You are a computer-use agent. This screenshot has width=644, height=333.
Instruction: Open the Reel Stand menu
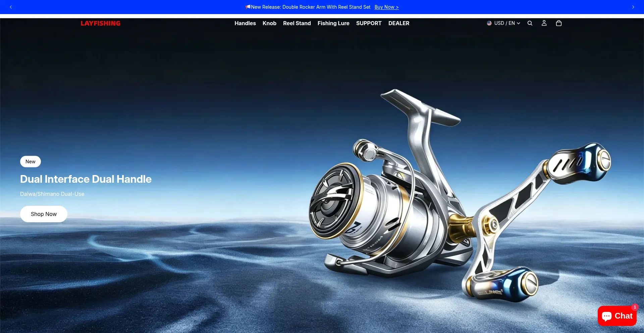click(297, 23)
